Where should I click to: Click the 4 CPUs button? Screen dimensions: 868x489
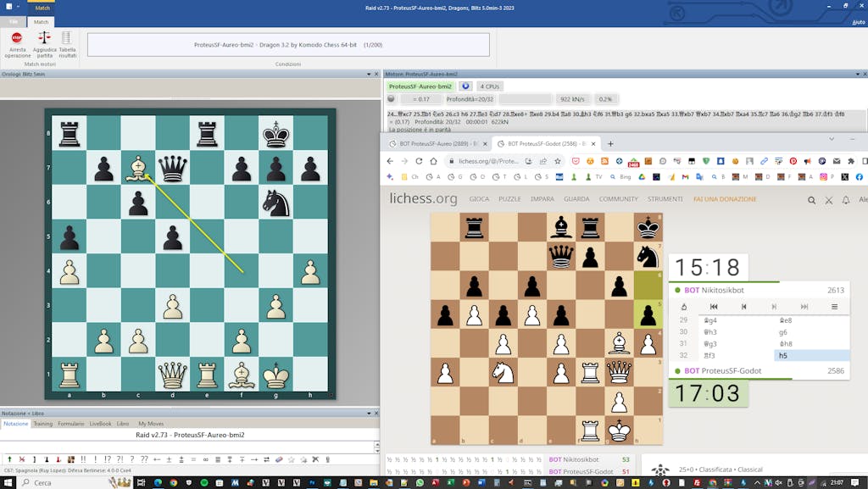click(x=490, y=86)
